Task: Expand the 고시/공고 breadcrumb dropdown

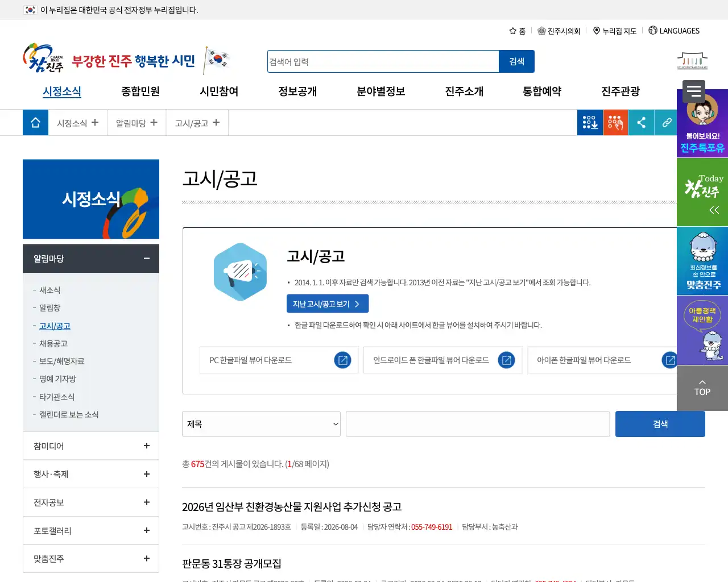Action: (197, 123)
